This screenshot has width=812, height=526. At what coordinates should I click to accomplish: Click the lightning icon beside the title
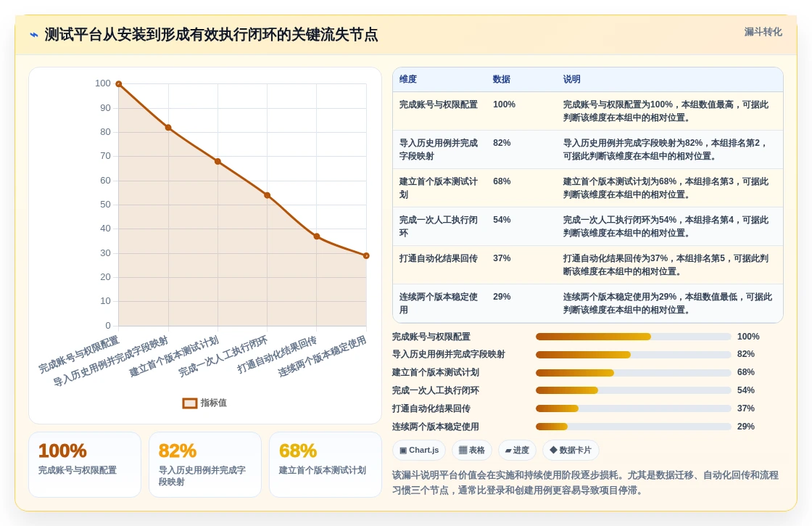pos(34,35)
